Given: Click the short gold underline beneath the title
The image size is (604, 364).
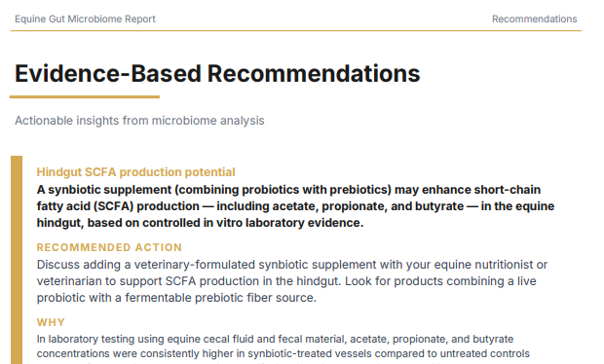Looking at the screenshot, I should 85,97.
